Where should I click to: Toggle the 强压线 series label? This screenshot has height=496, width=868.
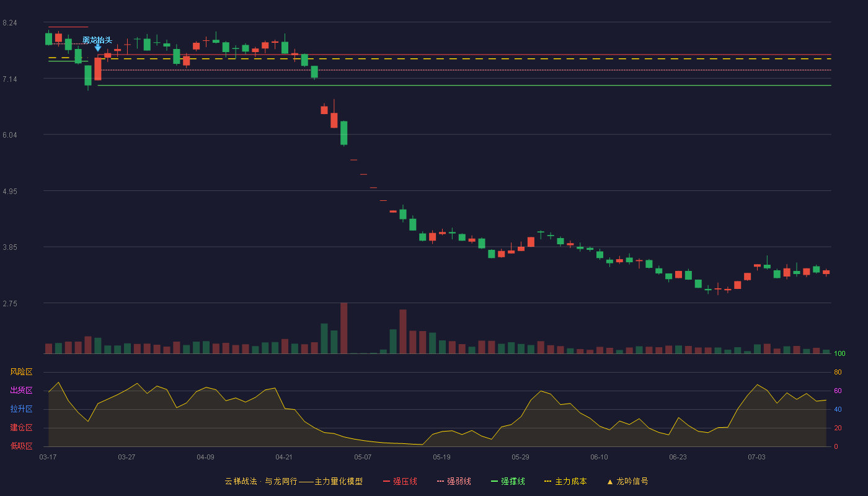click(405, 481)
